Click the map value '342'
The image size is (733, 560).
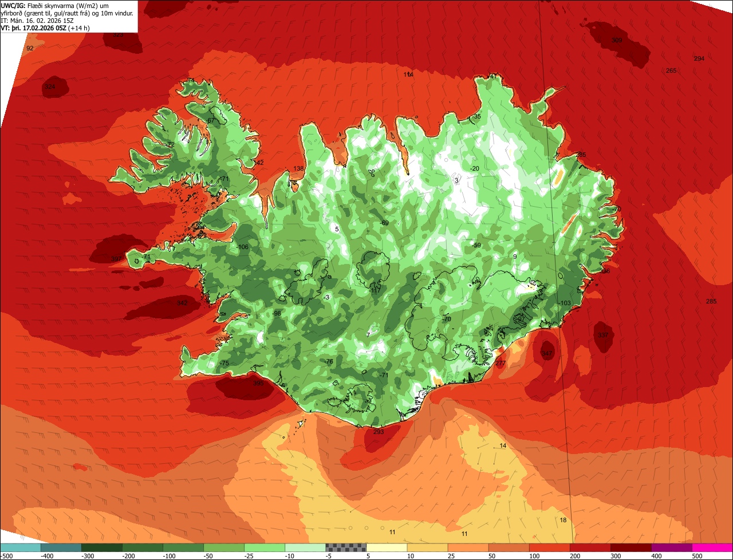click(x=182, y=303)
